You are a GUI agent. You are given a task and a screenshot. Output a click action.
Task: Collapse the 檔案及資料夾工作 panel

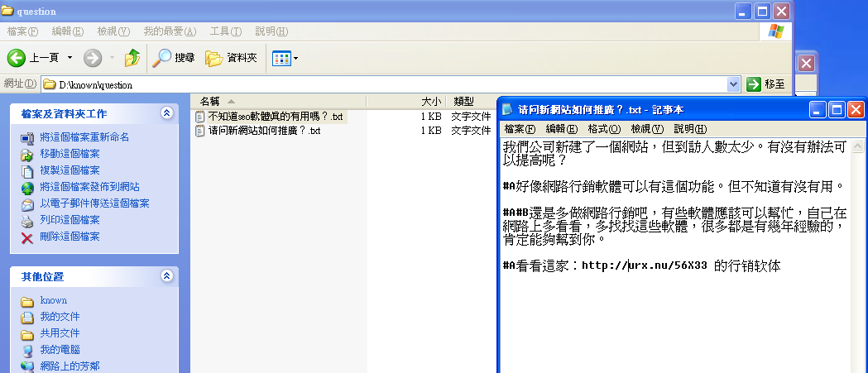pos(166,113)
